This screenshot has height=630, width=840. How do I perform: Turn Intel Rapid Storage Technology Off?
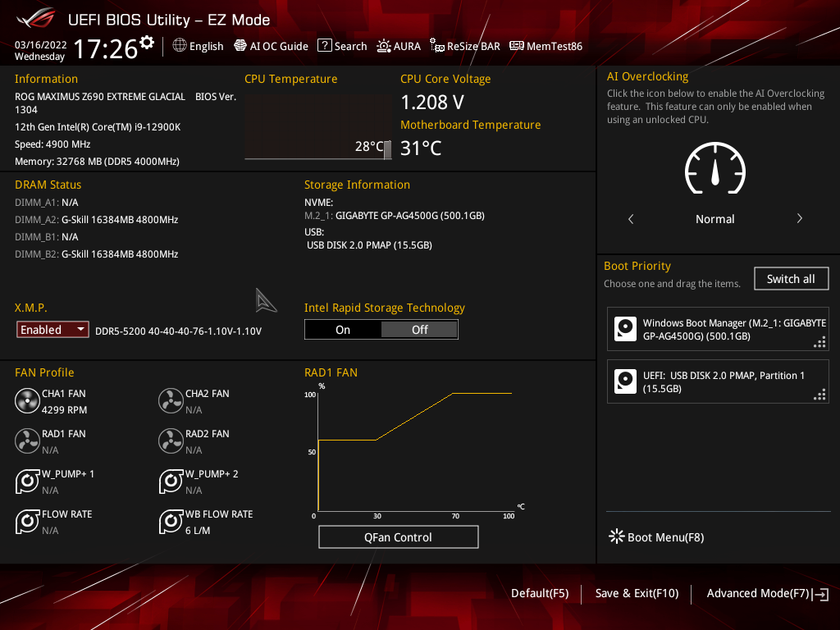pyautogui.click(x=419, y=330)
